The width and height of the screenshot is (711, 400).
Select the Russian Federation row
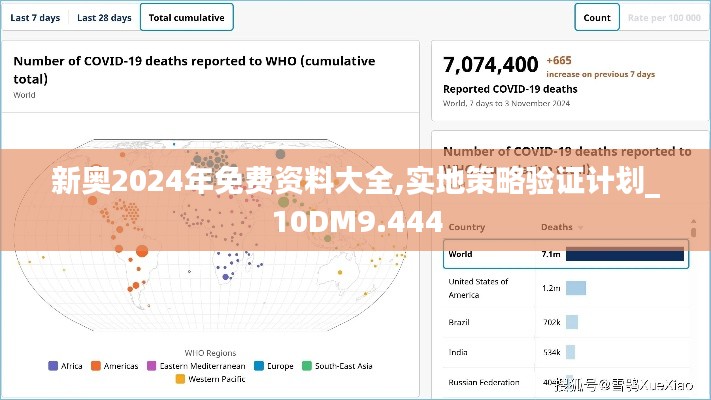(x=565, y=382)
